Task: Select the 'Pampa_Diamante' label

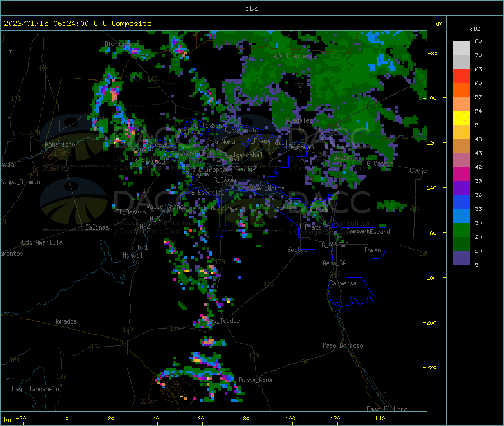Action: tap(23, 182)
